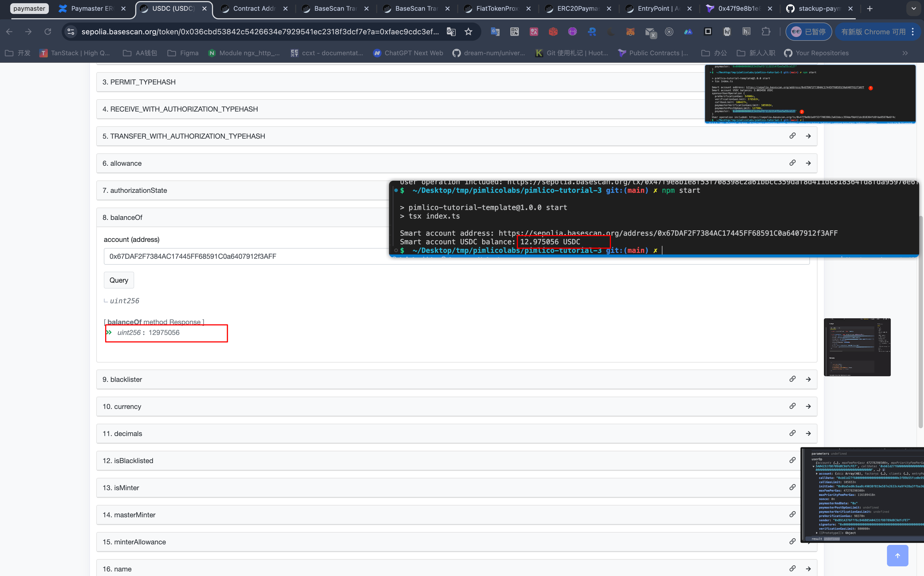Viewport: 924px width, 576px height.
Task: Open the tab search dropdown arrow
Action: point(913,8)
